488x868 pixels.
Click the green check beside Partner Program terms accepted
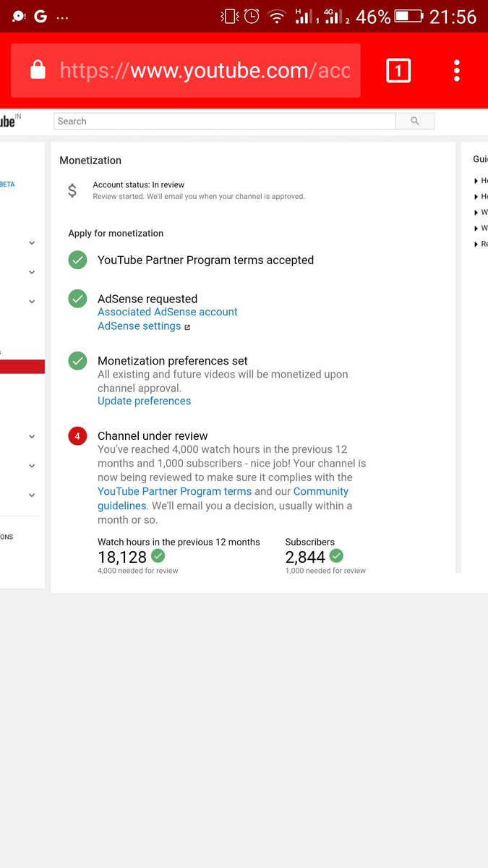pos(77,260)
